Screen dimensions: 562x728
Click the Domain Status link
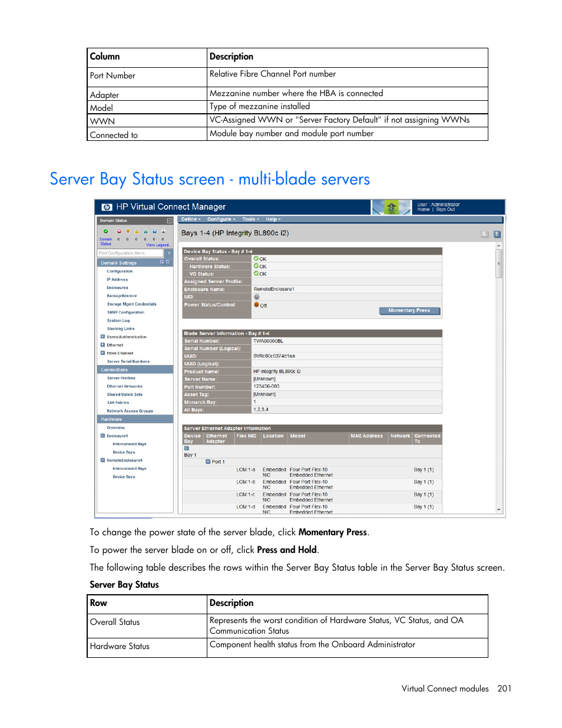[x=106, y=242]
